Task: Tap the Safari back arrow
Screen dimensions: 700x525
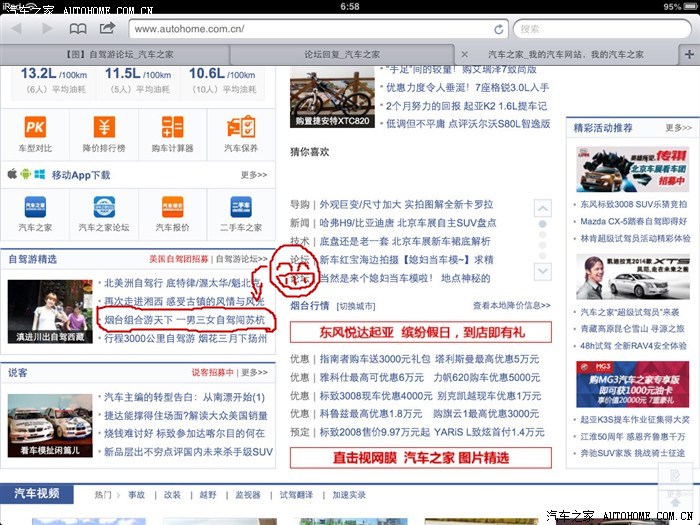Action: (17, 29)
